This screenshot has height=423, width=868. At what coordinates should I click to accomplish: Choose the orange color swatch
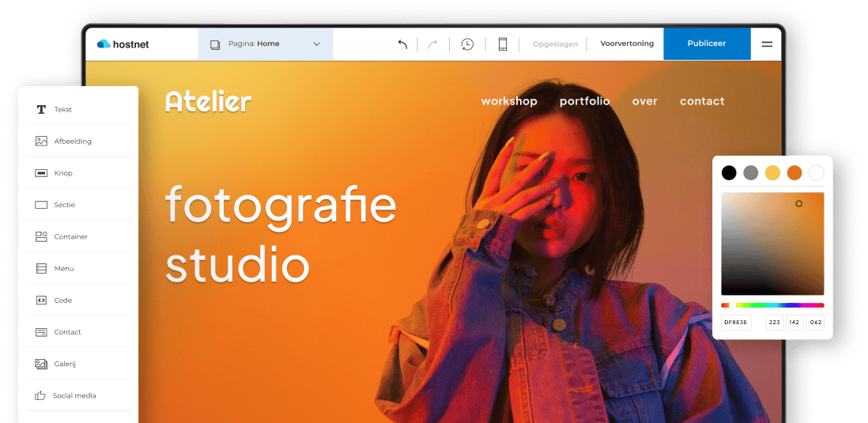tap(794, 172)
